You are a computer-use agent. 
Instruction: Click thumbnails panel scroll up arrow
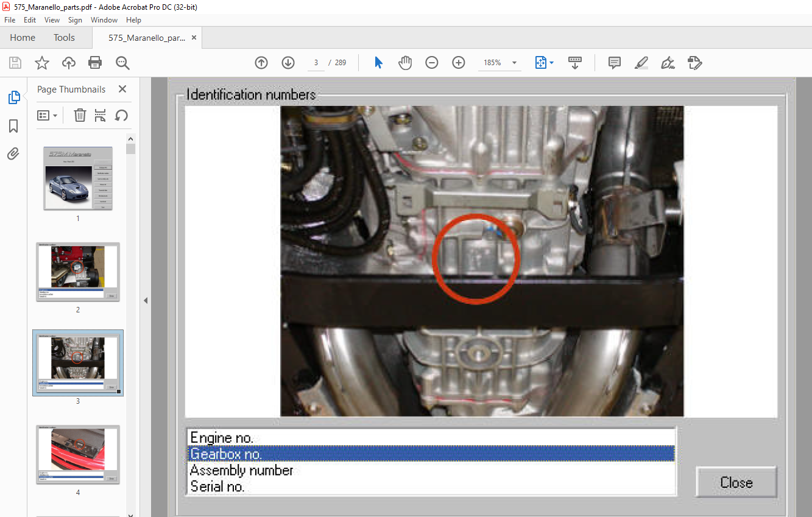click(131, 139)
